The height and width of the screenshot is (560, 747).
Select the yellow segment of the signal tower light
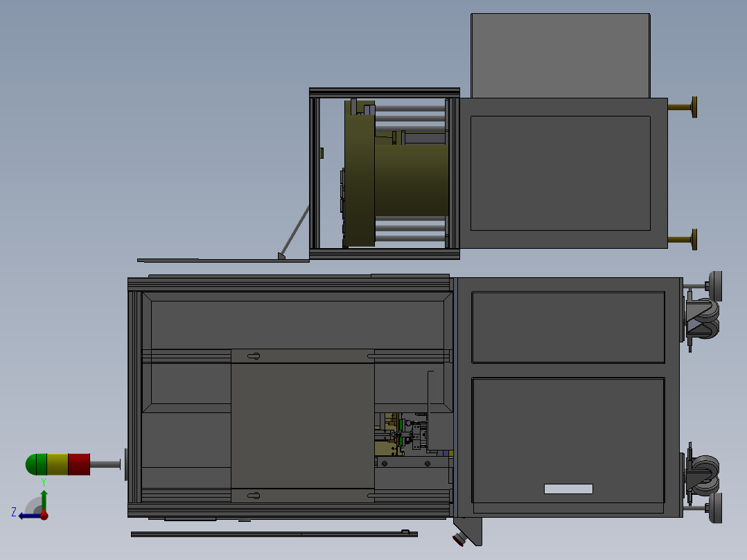[58, 464]
